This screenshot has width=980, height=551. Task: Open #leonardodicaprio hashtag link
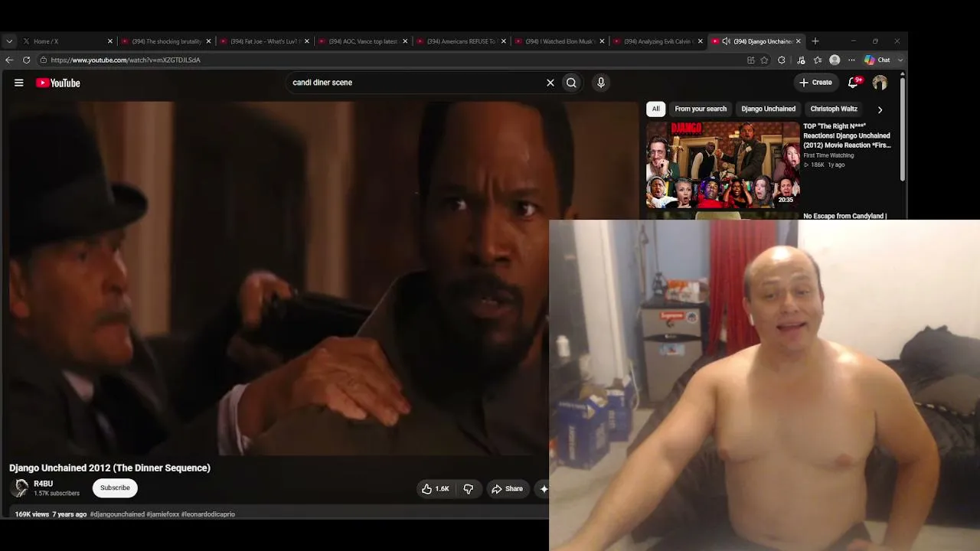(208, 514)
